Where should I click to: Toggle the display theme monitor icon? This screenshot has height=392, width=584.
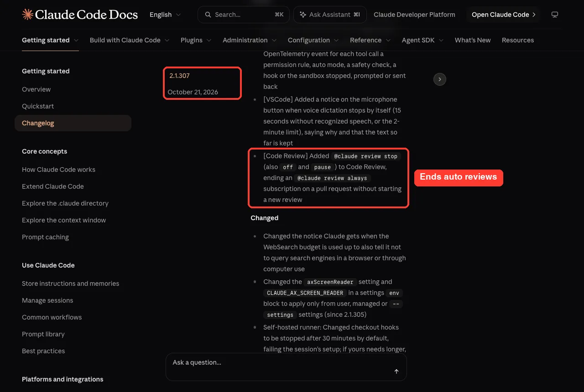555,15
